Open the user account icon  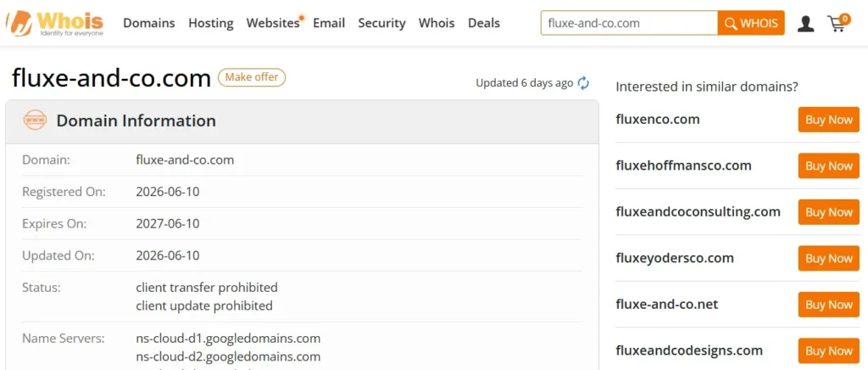[805, 23]
